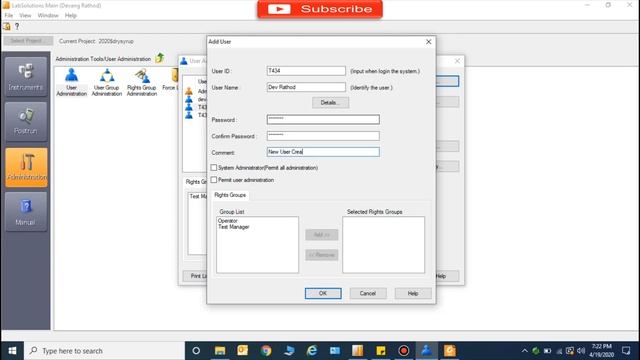This screenshot has height=360, width=640.
Task: Open Sticky Notes from the taskbar
Action: (381, 351)
